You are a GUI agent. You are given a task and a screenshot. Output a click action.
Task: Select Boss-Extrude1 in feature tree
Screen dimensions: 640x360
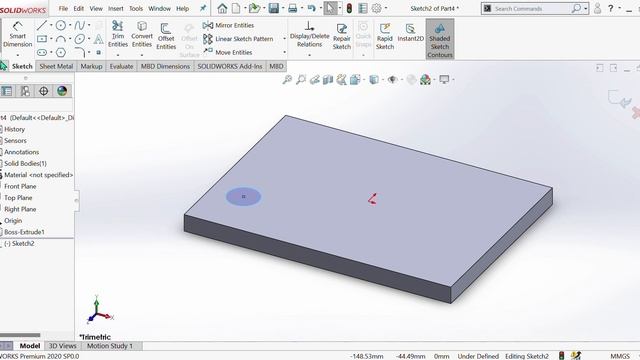(x=24, y=232)
